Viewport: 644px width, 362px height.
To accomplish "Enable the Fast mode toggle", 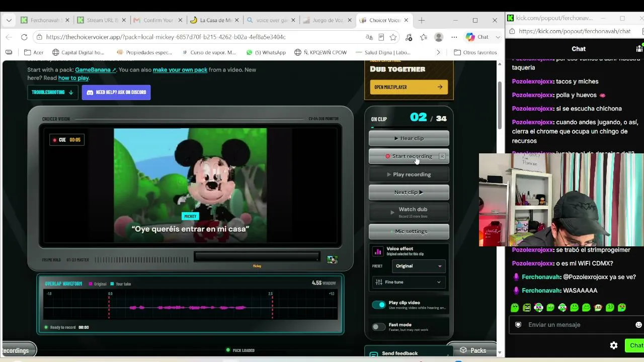I will tap(378, 327).
